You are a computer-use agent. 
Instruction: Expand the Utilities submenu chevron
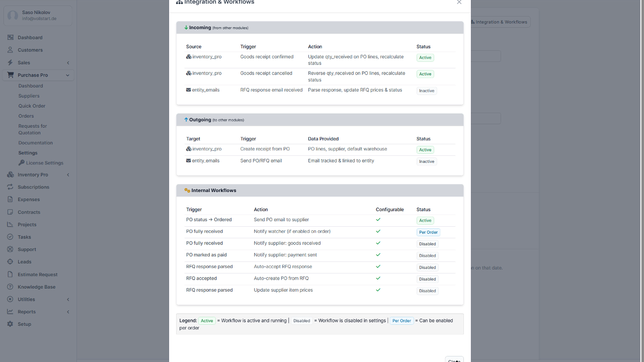[x=68, y=300]
